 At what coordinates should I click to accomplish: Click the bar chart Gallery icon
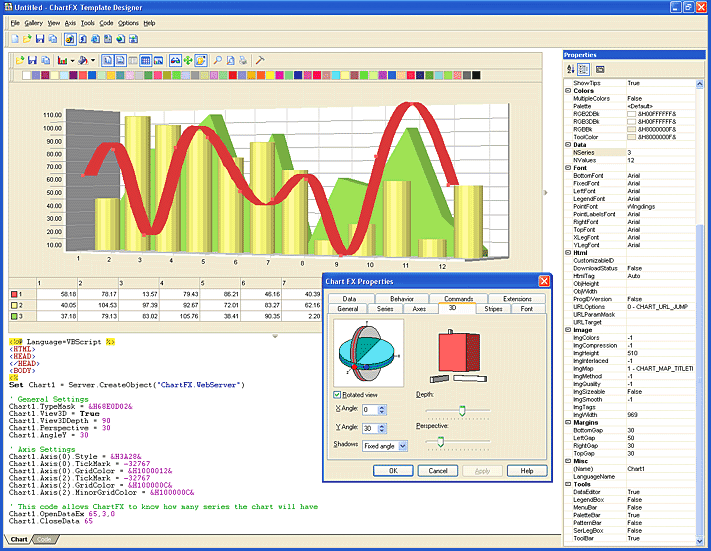click(63, 60)
